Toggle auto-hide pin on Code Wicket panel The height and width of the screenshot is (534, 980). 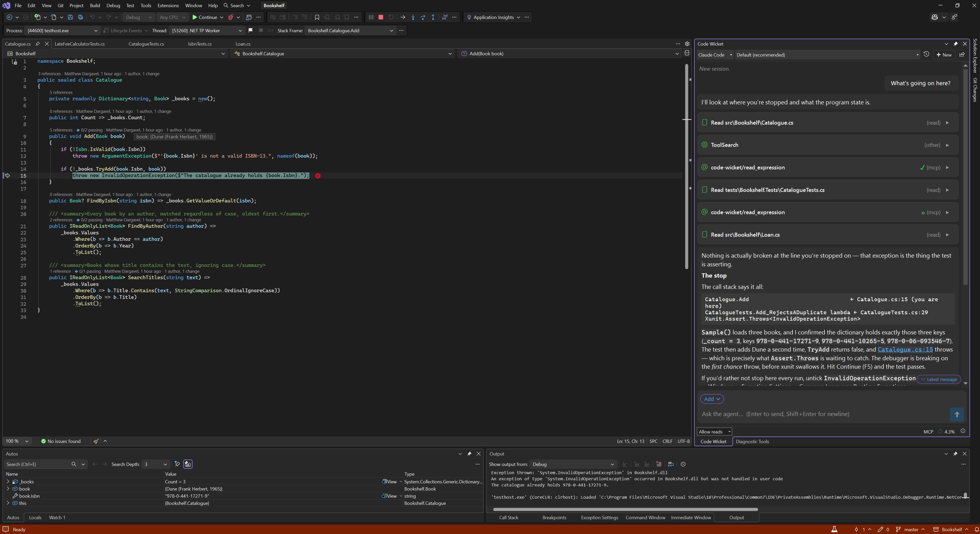(955, 44)
